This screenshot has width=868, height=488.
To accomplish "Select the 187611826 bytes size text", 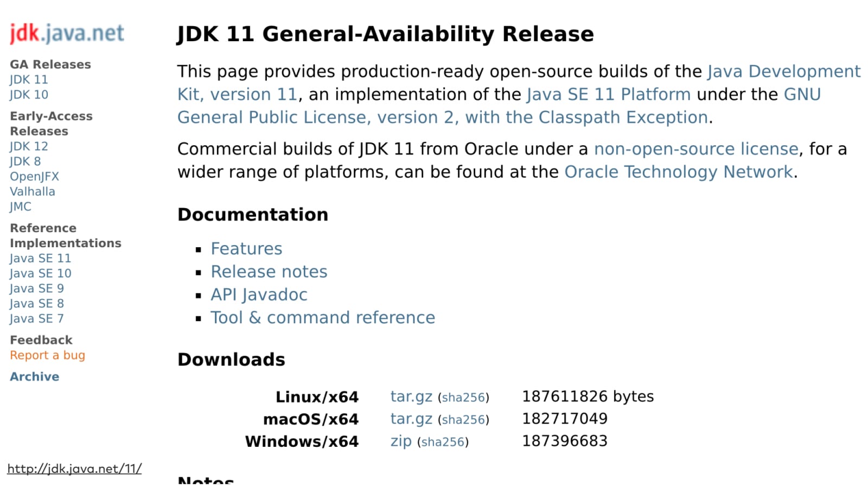I will click(x=588, y=397).
